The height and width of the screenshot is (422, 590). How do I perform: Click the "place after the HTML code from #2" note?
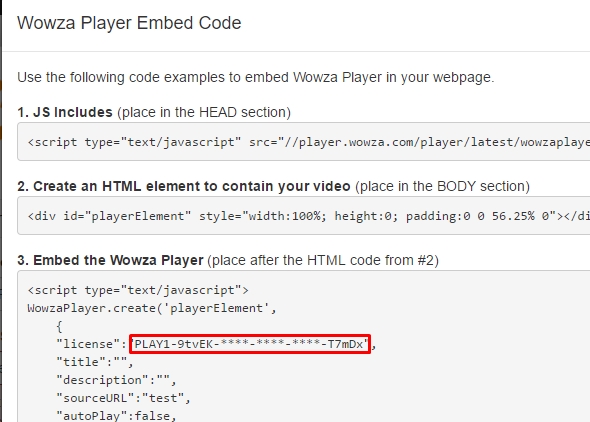click(323, 261)
